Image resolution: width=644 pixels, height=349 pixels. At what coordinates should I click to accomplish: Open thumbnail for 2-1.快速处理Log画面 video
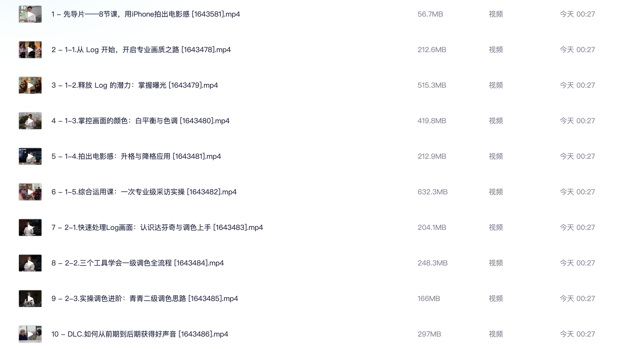point(30,228)
